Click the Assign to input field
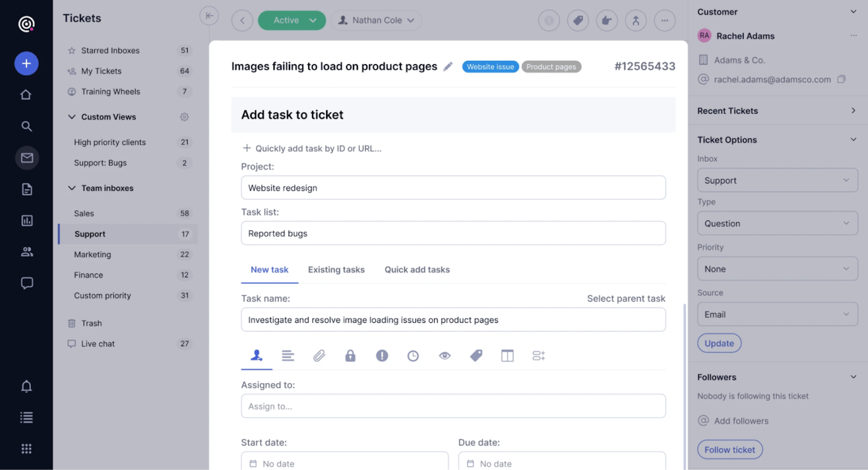This screenshot has height=470, width=868. (453, 406)
